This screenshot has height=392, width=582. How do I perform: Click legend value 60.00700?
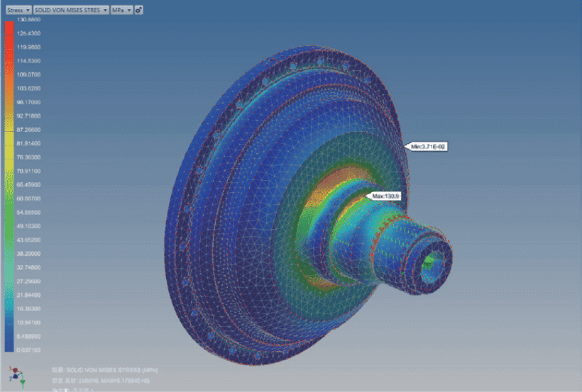(x=28, y=198)
